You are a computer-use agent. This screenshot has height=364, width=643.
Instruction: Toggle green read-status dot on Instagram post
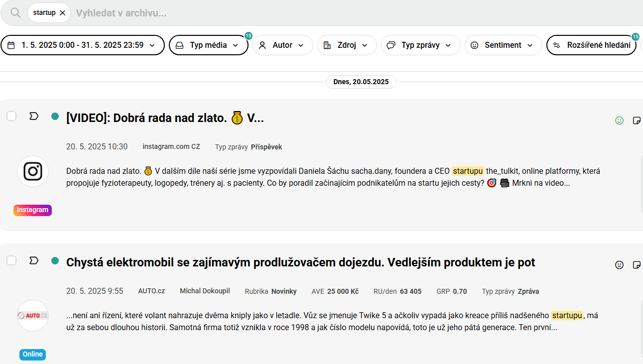pyautogui.click(x=55, y=116)
